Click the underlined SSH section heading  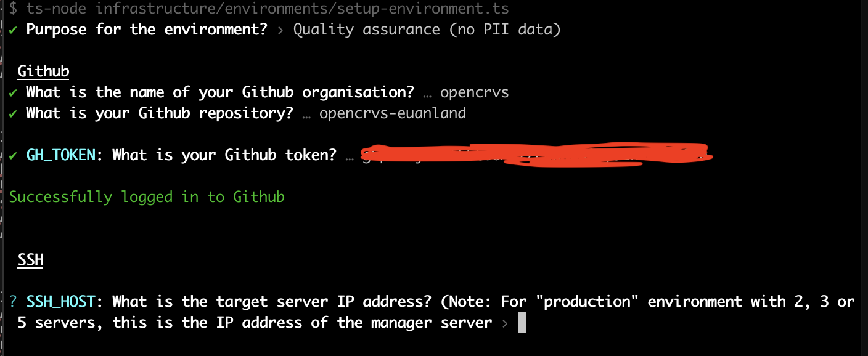pos(30,260)
